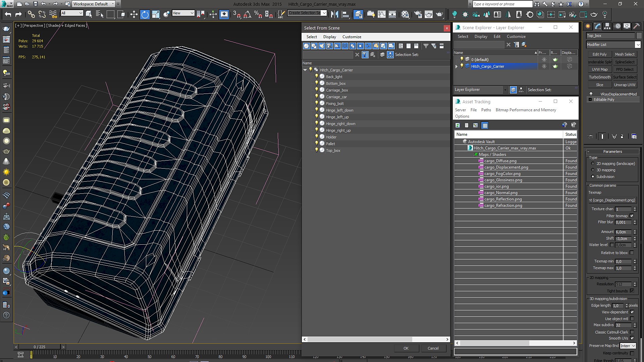644x362 pixels.
Task: Open the selection filter 'All' dropdown
Action: click(x=72, y=13)
